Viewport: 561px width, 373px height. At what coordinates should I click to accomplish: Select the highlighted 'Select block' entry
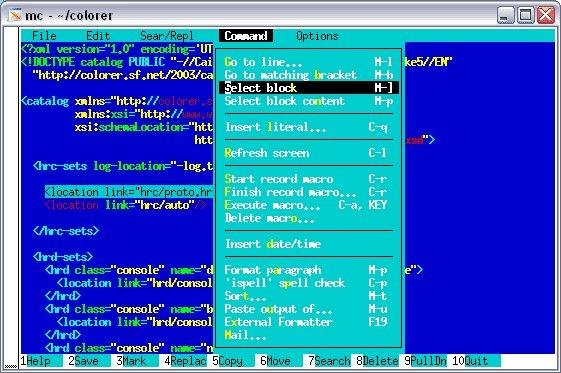click(x=308, y=88)
